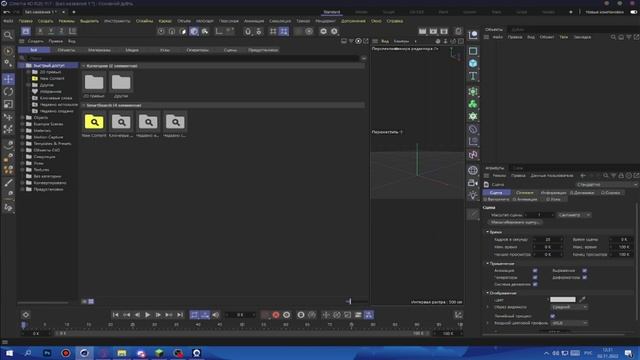
Task: Switch to the Objects tab in asset browser
Action: [x=66, y=50]
